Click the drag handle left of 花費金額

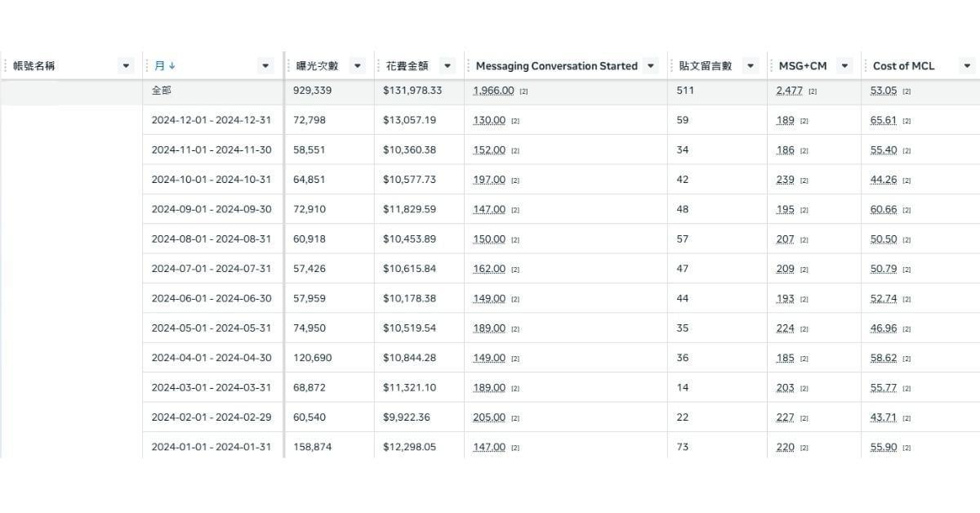(378, 66)
